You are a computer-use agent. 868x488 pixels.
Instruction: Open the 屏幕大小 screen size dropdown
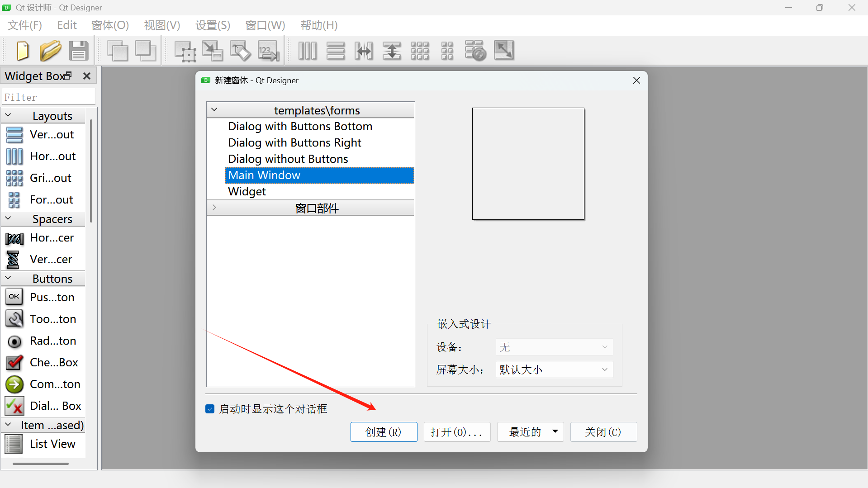[x=554, y=370]
